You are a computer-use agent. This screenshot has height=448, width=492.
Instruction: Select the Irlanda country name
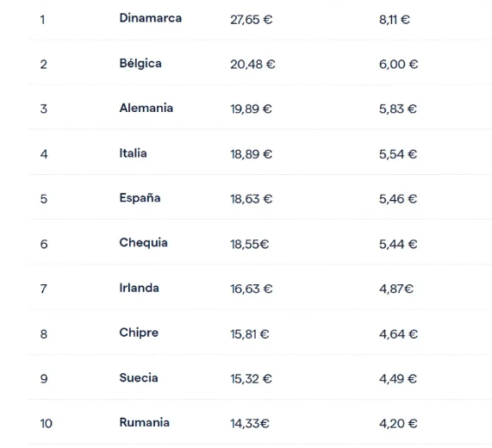tap(139, 288)
